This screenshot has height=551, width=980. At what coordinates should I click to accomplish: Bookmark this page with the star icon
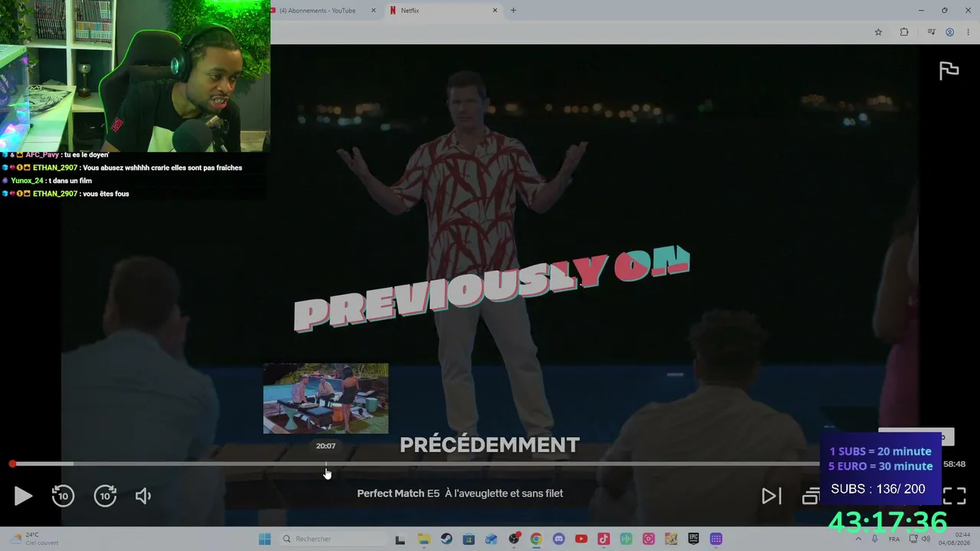click(x=878, y=32)
